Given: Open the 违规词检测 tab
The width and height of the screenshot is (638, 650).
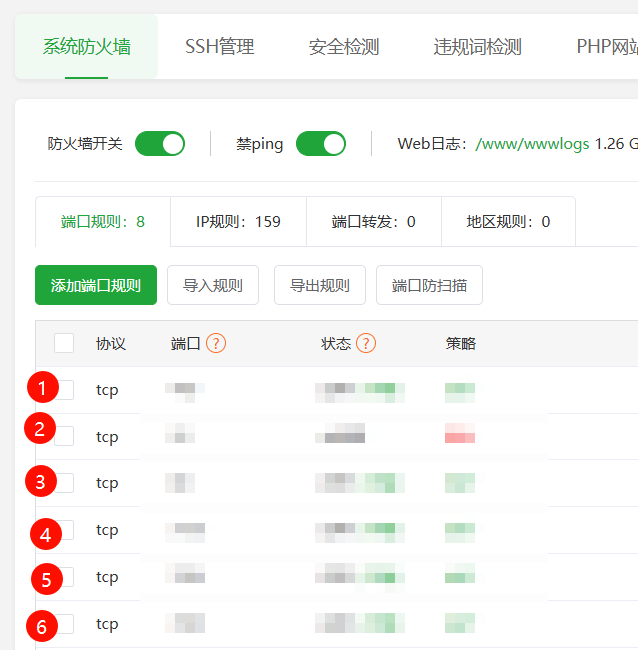Looking at the screenshot, I should click(x=478, y=46).
